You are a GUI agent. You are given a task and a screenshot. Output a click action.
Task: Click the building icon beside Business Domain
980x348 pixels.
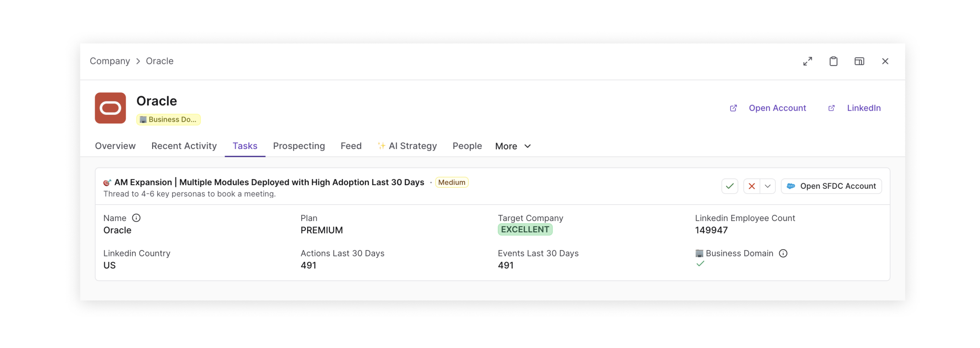[699, 253]
